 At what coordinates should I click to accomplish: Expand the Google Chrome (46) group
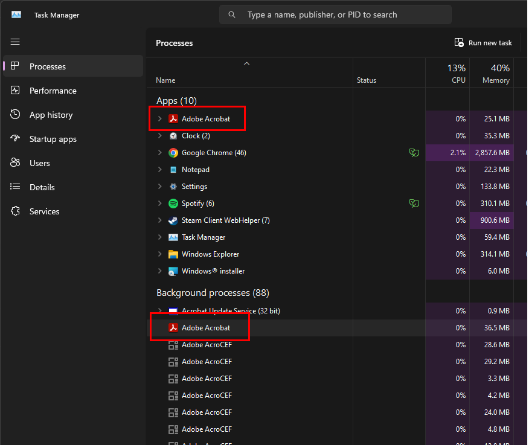click(x=160, y=153)
